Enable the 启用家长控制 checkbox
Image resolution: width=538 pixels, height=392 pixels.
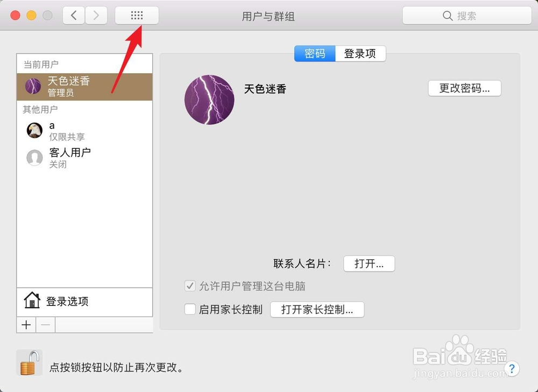coord(190,309)
